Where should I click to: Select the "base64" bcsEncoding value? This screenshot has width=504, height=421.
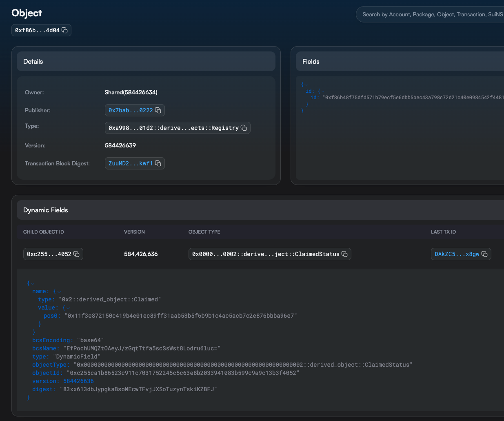pyautogui.click(x=90, y=340)
